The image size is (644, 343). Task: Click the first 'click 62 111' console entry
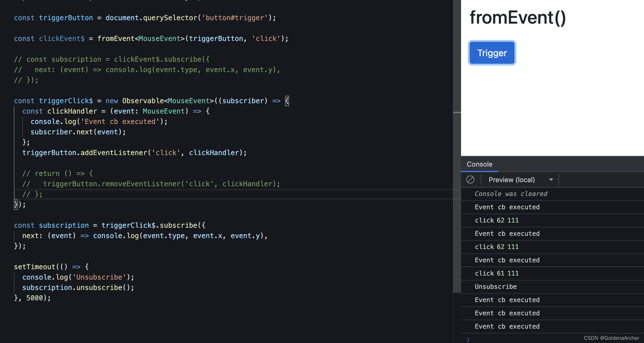click(497, 220)
